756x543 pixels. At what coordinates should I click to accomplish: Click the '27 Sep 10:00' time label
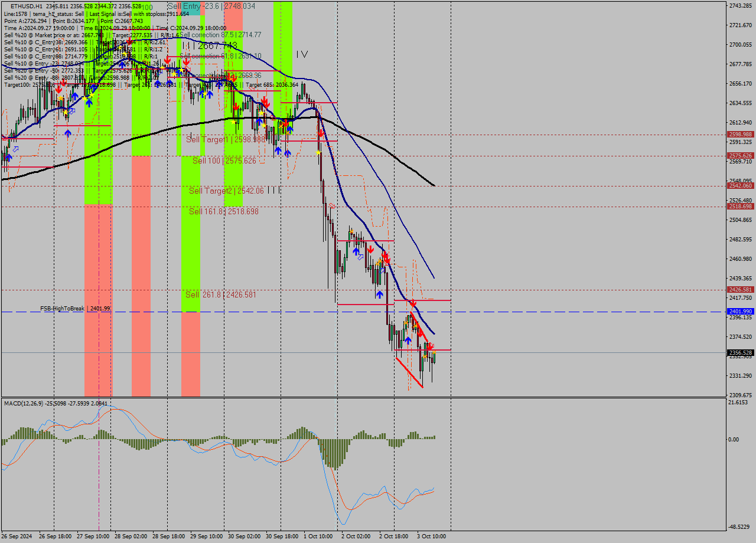pos(93,537)
